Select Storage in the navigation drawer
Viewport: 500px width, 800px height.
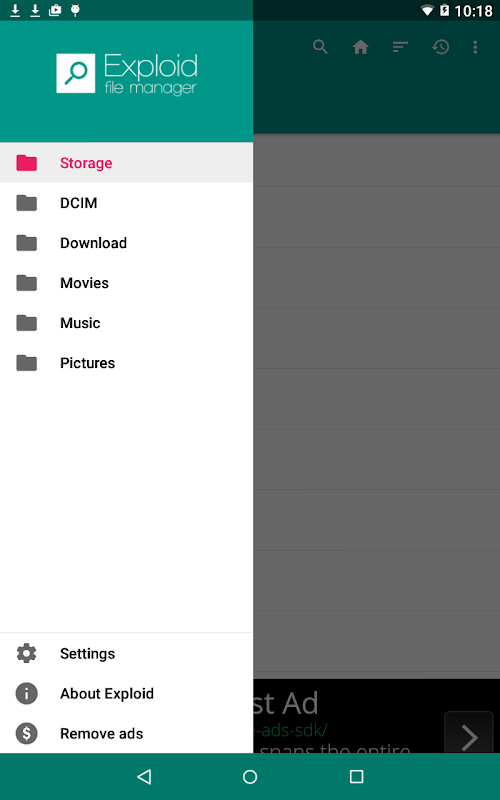(127, 163)
